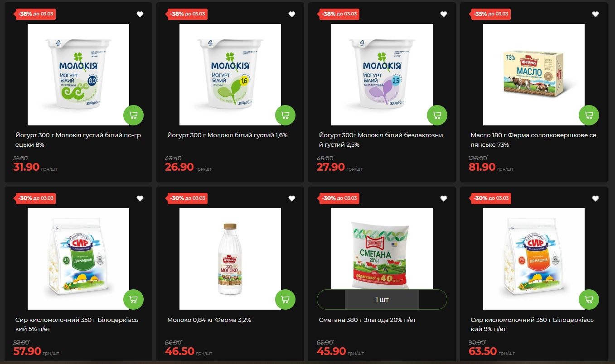Viewport: 615px width, 364px height.
Task: Open Молоко 0,84 кг Ферма 3,2% title
Action: pyautogui.click(x=209, y=320)
